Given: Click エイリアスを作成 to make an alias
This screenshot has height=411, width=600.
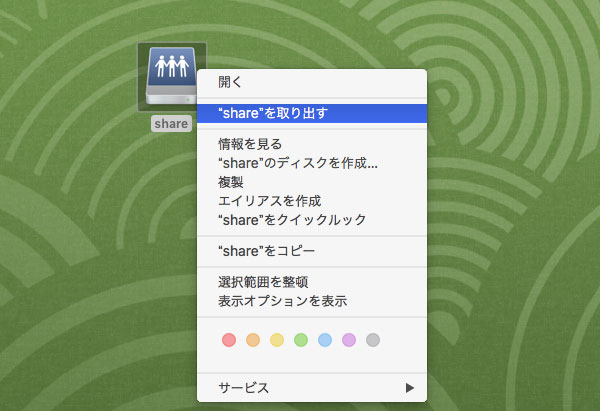Looking at the screenshot, I should click(270, 201).
